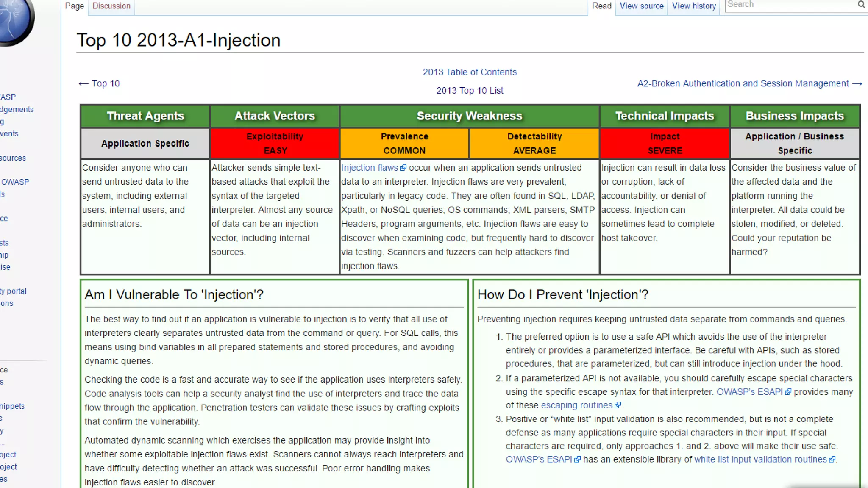Switch to View source tab
868x488 pixels.
(641, 6)
